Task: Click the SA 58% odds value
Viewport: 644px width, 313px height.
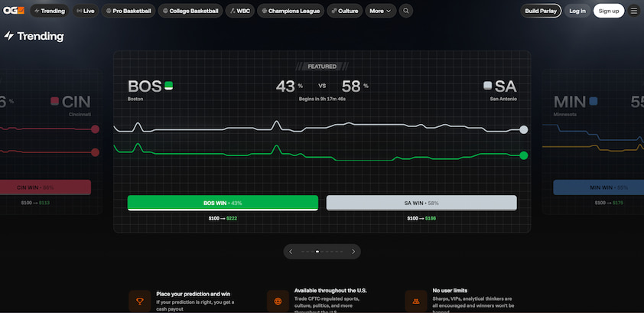Action: point(355,86)
